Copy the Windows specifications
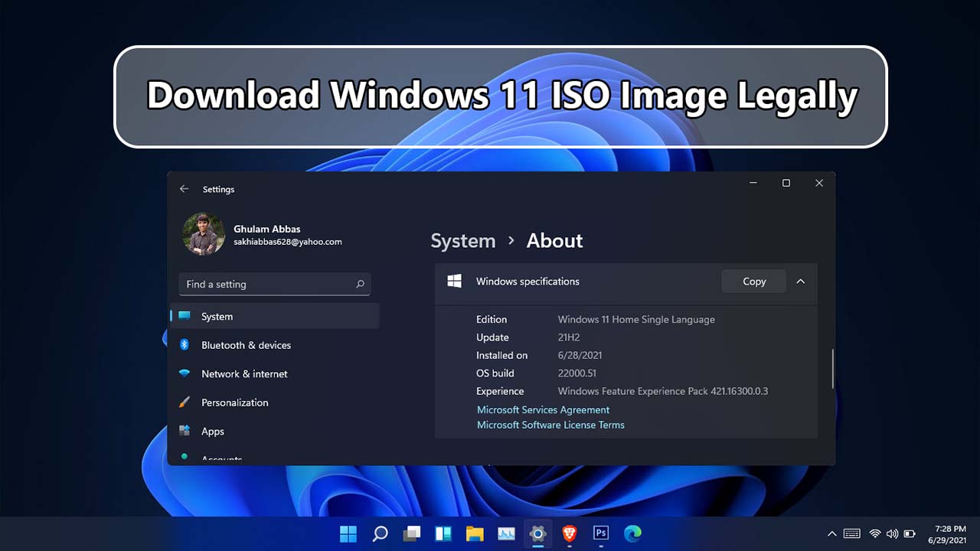980x551 pixels. (753, 282)
